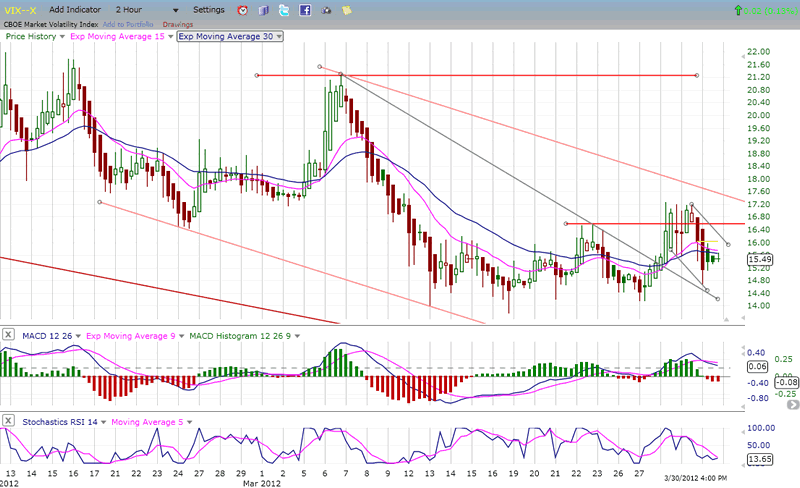Share the chart on Facebook
Viewport: 800px width, 488px height.
click(x=304, y=10)
